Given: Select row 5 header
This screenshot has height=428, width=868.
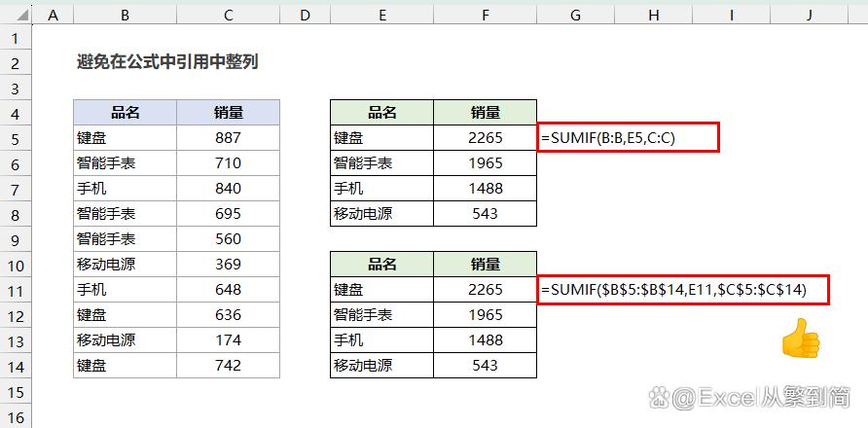Looking at the screenshot, I should pyautogui.click(x=17, y=138).
